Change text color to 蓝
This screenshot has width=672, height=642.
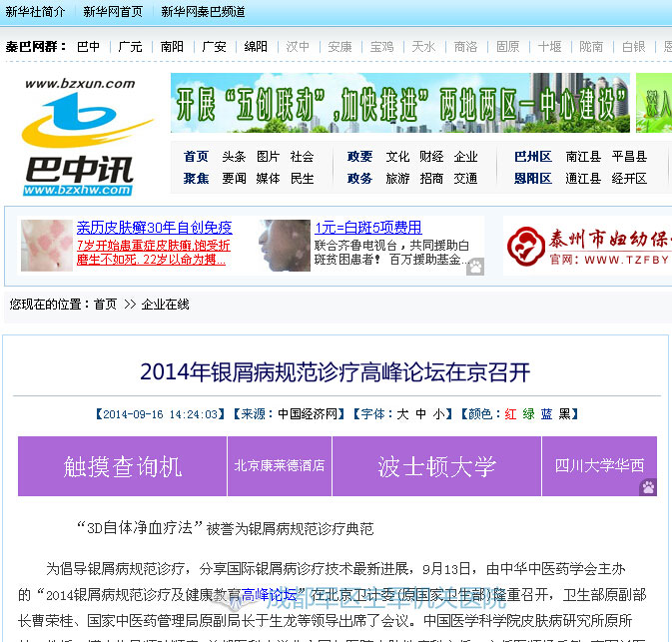pyautogui.click(x=546, y=413)
